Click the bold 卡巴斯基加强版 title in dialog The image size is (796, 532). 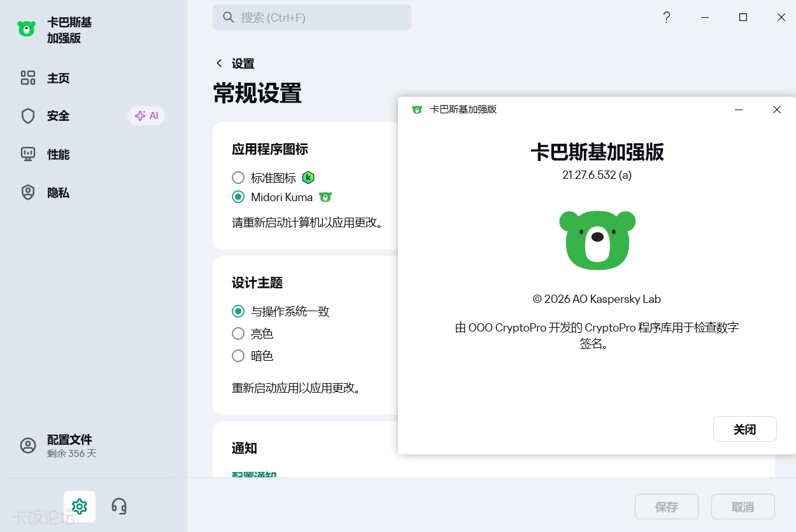[x=597, y=152]
